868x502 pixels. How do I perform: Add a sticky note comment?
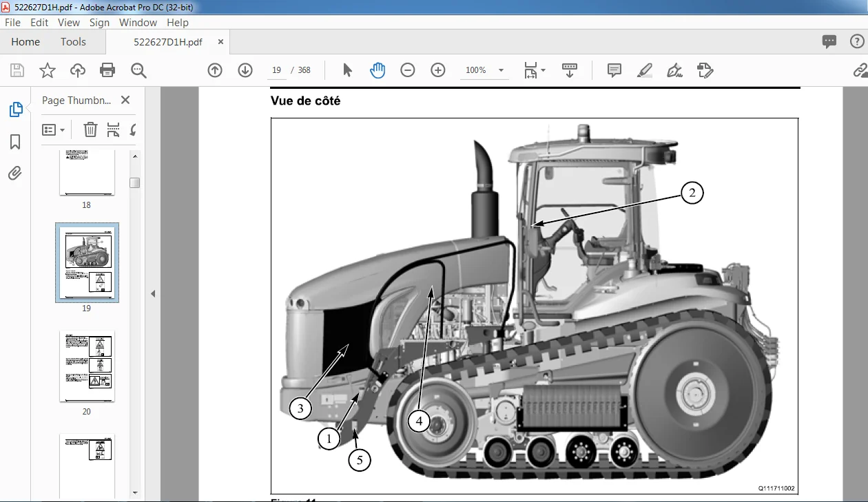(614, 70)
